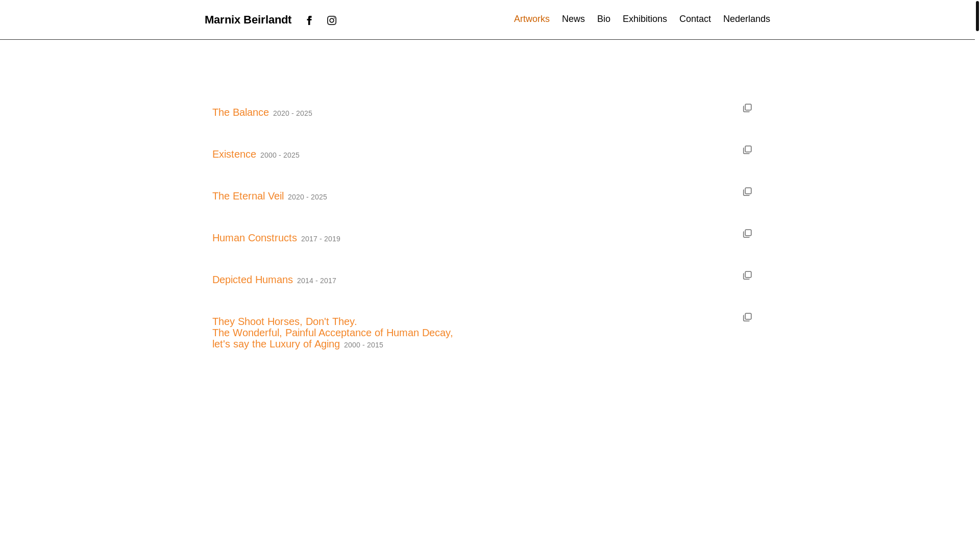Screen dimensions: 980x551
Task: Click gallery icon for Depicted Humans
Action: [747, 275]
